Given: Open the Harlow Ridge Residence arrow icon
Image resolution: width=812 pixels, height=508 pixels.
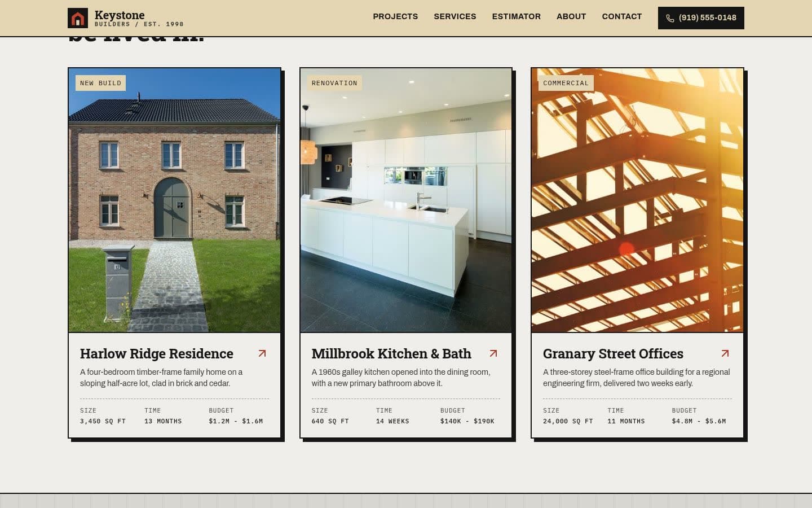Looking at the screenshot, I should coord(262,353).
